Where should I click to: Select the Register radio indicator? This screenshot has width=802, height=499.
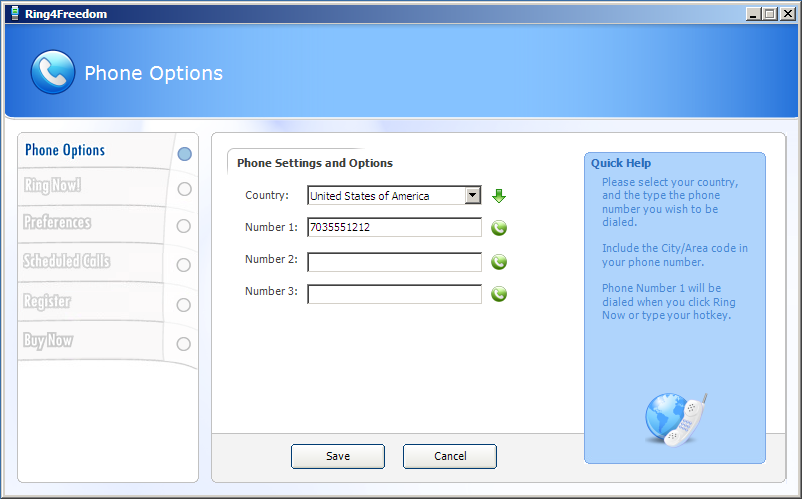pos(184,305)
